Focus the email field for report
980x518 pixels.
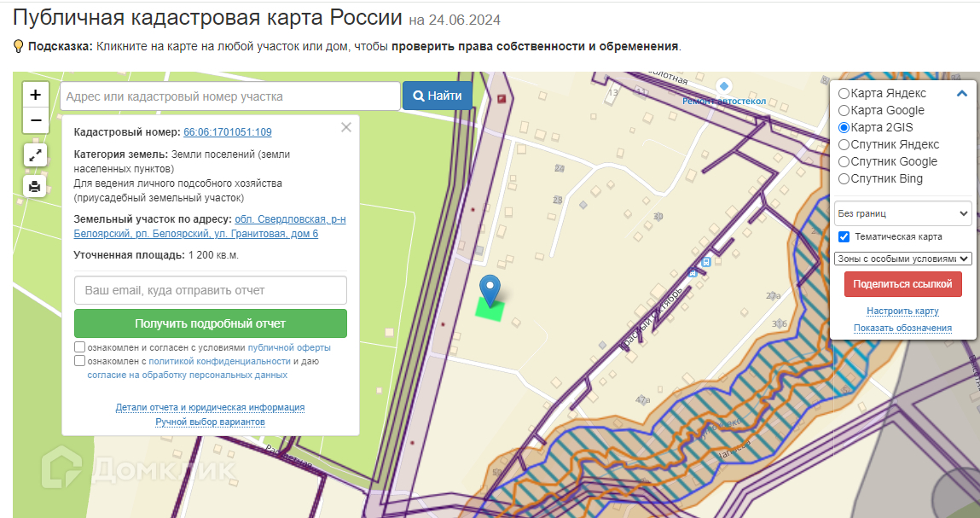click(211, 290)
